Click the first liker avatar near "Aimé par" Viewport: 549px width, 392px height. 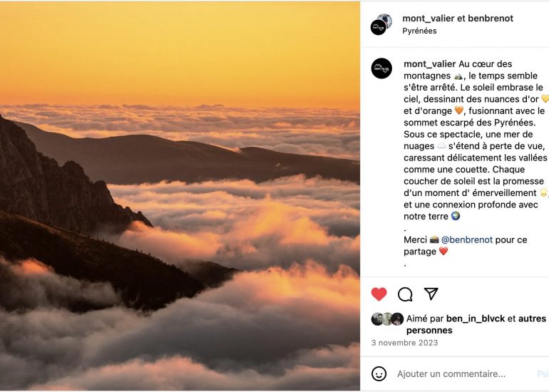tap(376, 319)
